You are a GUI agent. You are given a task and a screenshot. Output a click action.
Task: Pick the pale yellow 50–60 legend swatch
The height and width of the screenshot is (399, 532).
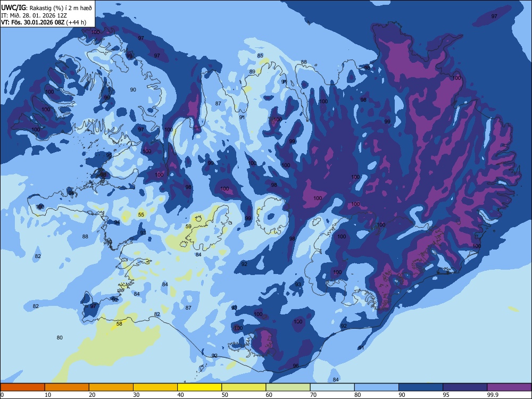click(244, 387)
